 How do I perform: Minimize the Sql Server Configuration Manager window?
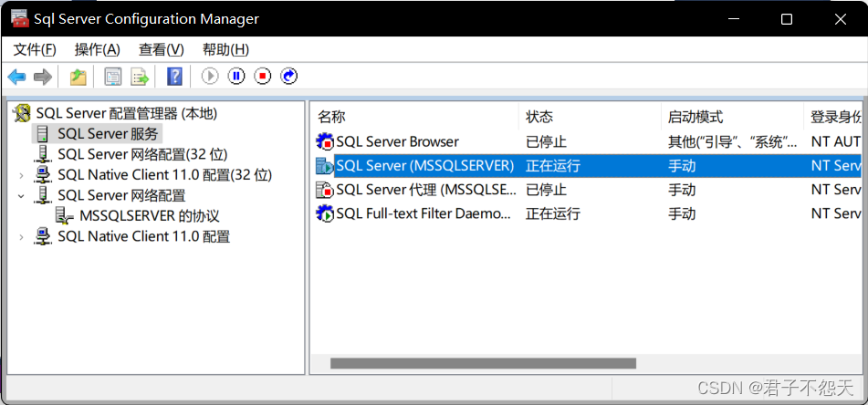coord(733,19)
